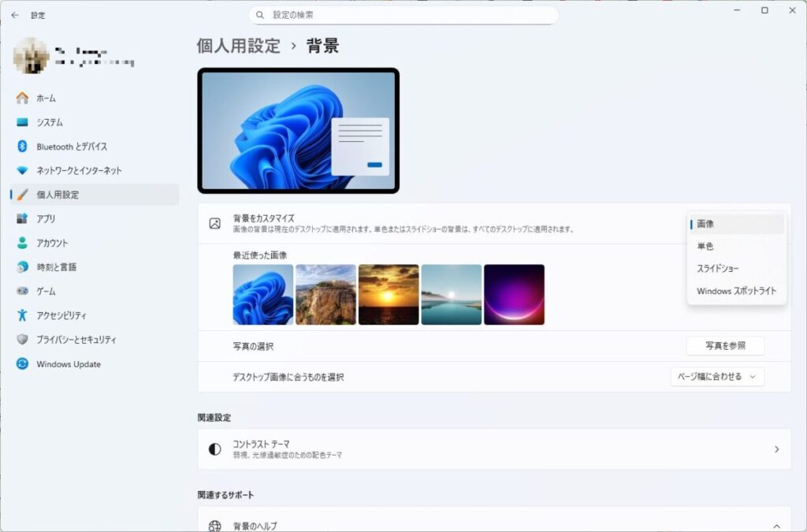The image size is (807, 532).
Task: Open the Bluetooth とデバイス icon
Action: [22, 146]
